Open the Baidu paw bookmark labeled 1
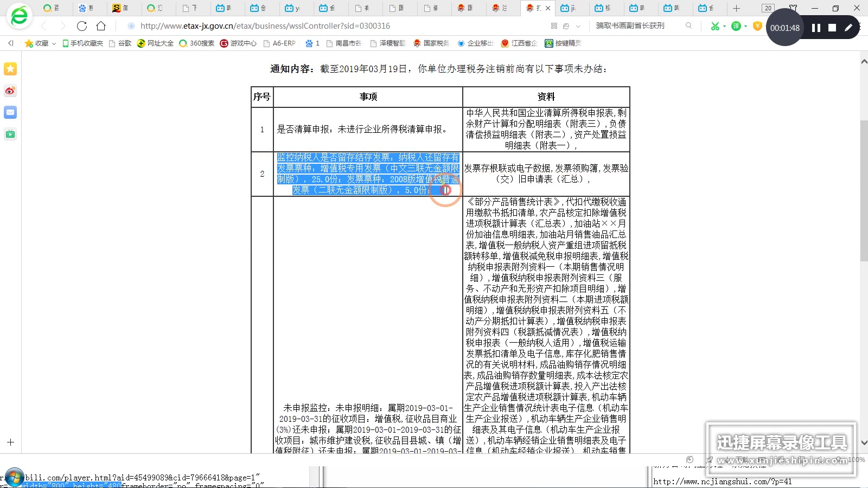 [312, 43]
